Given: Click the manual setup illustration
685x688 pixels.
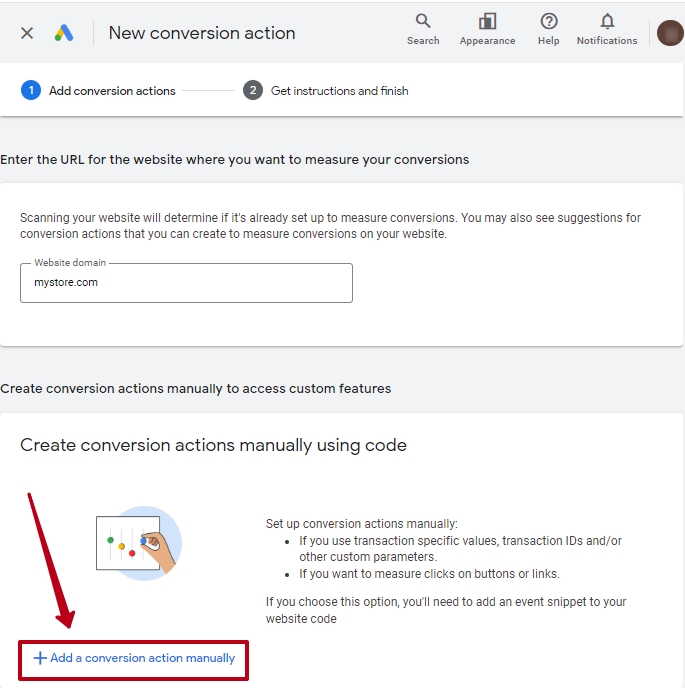Looking at the screenshot, I should point(139,543).
